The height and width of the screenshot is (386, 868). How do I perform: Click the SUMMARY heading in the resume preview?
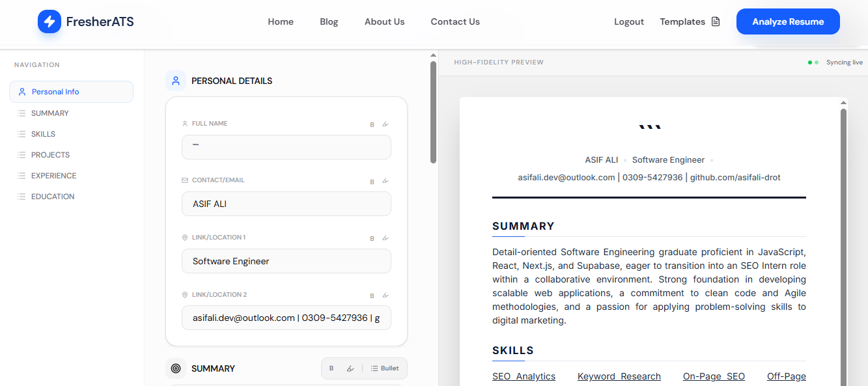click(524, 227)
